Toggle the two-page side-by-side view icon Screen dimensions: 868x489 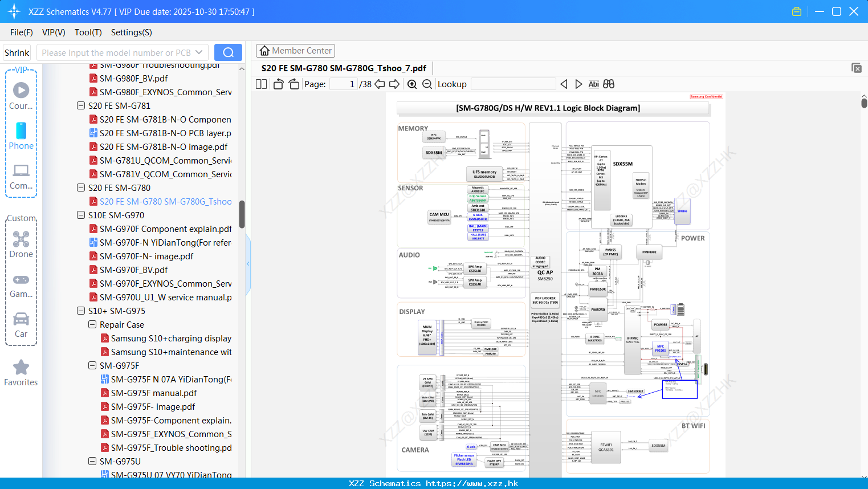pos(261,84)
